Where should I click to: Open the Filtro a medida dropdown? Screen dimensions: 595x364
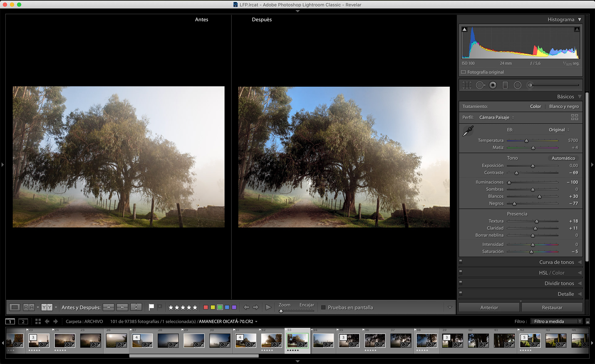click(x=556, y=322)
